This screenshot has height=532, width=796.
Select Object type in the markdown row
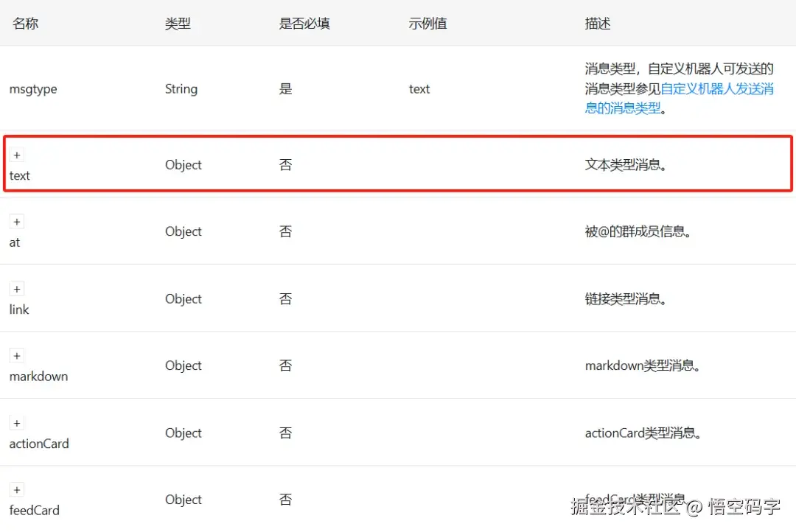click(x=184, y=365)
